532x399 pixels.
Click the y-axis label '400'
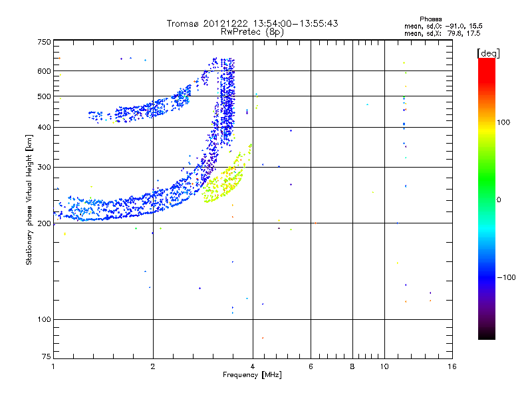tap(44, 127)
